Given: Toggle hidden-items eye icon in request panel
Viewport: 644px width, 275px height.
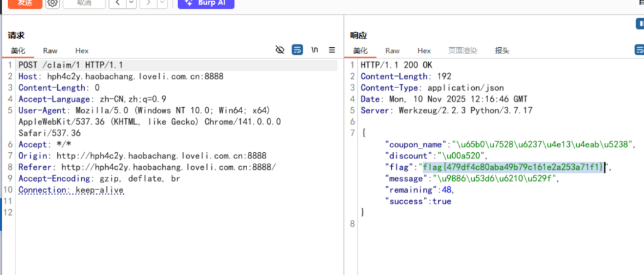Looking at the screenshot, I should point(280,50).
